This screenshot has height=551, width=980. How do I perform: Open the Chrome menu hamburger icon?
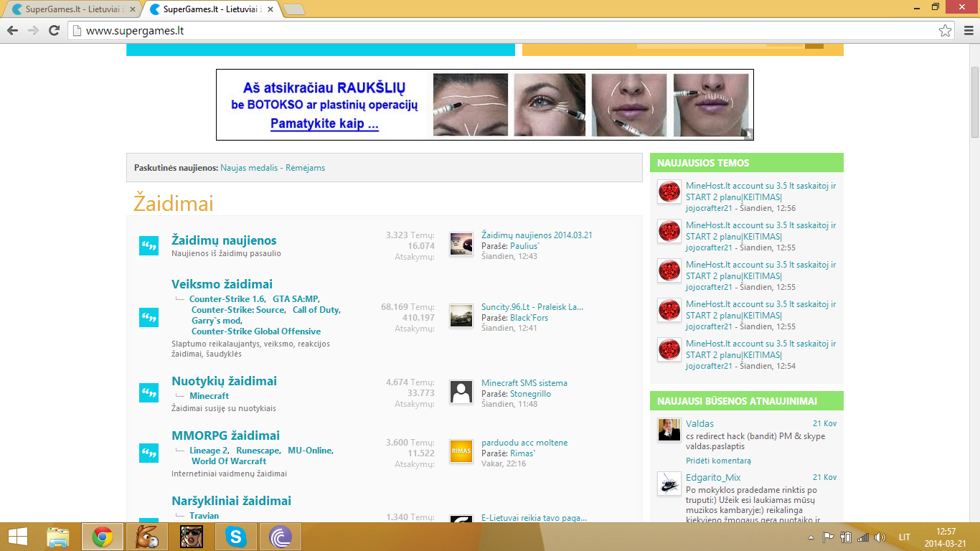tap(967, 31)
